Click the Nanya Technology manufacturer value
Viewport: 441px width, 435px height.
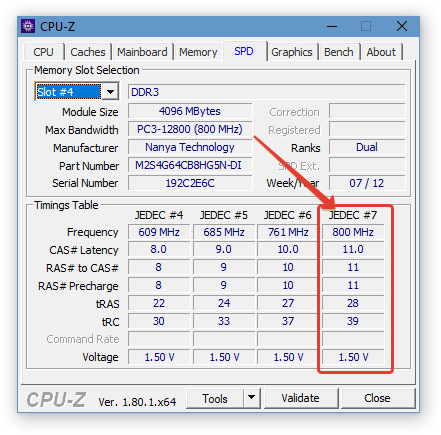[x=190, y=147]
